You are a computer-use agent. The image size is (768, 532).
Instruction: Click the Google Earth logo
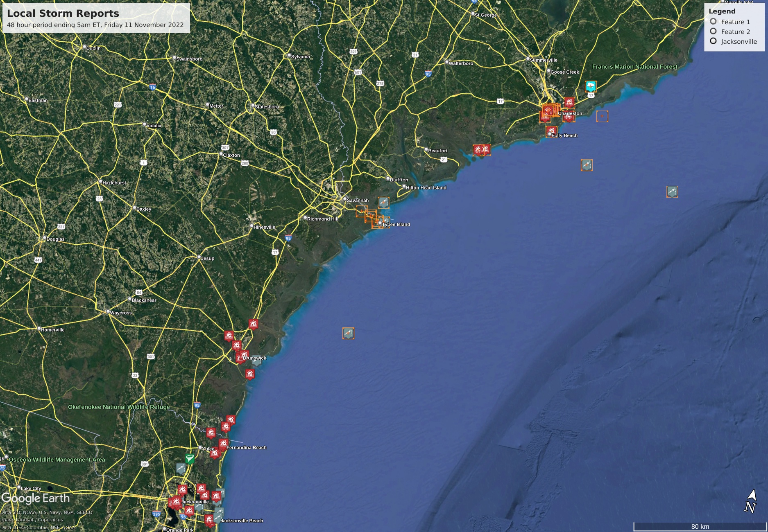36,498
